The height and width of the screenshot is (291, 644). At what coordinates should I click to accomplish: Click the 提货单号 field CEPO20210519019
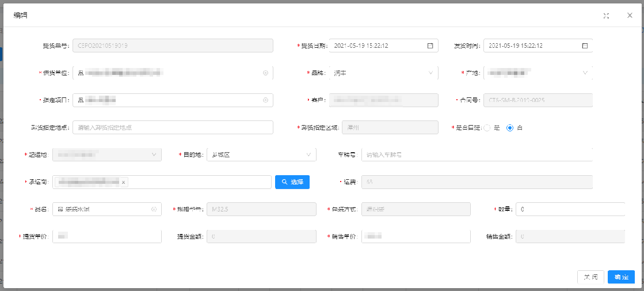click(173, 46)
